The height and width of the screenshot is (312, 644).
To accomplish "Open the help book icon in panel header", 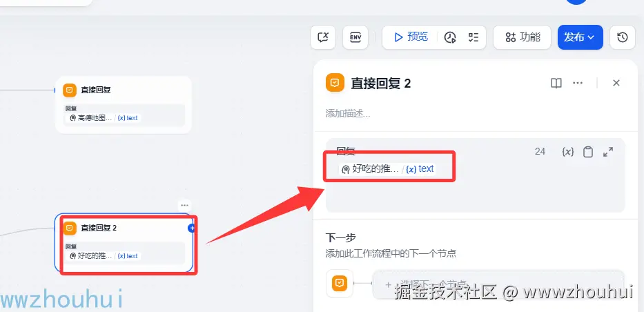I will point(556,84).
